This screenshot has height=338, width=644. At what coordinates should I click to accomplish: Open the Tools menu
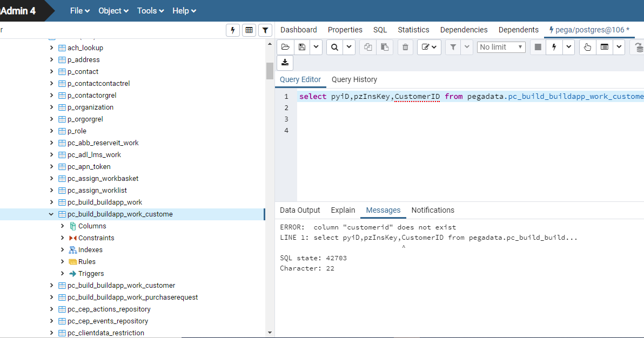click(x=147, y=10)
